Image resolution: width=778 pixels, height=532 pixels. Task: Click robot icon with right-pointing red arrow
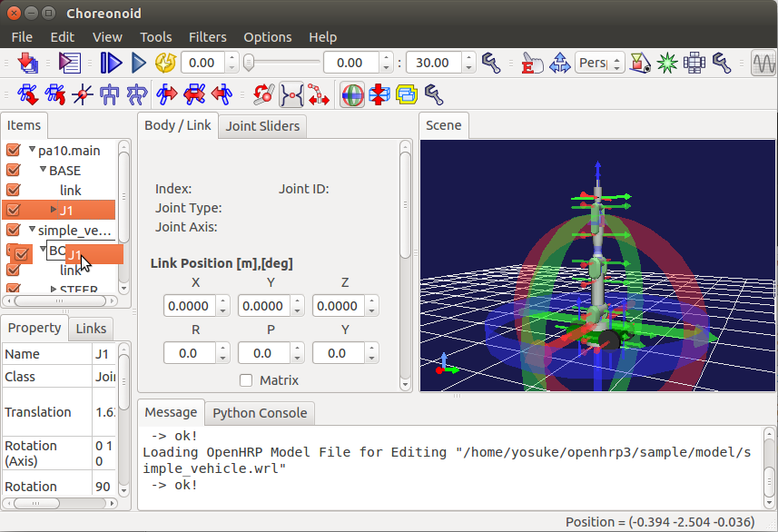point(167,94)
